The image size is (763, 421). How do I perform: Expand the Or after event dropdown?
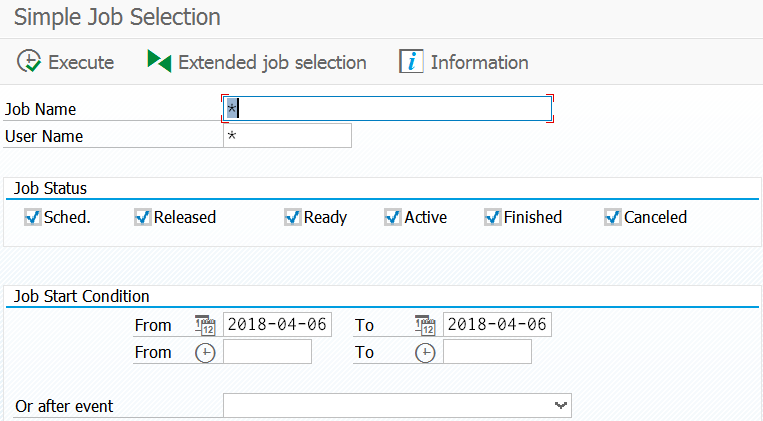pyautogui.click(x=561, y=405)
